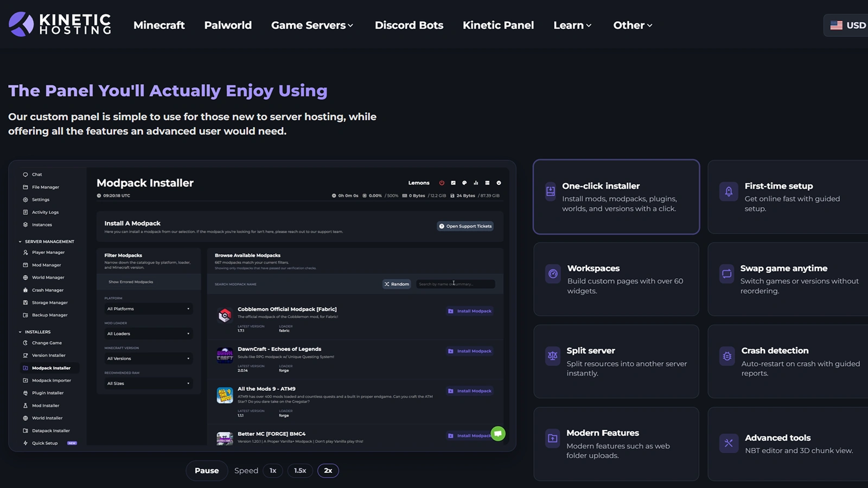Expand the Learn nav dropdown
The image size is (868, 488).
(572, 25)
